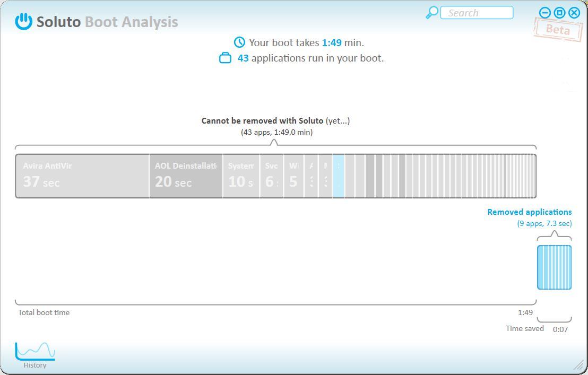Select the System 10 sec block
588x375 pixels.
point(241,176)
